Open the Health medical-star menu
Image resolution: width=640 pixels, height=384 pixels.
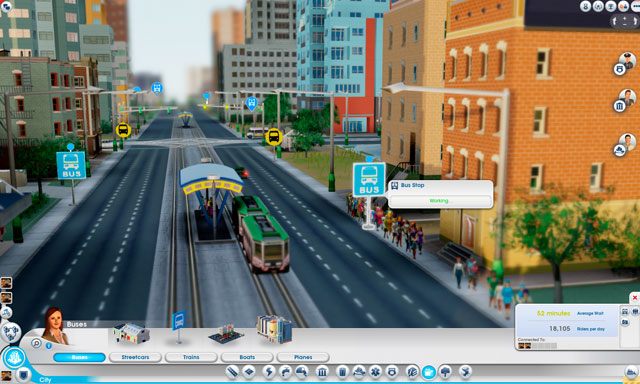(375, 372)
